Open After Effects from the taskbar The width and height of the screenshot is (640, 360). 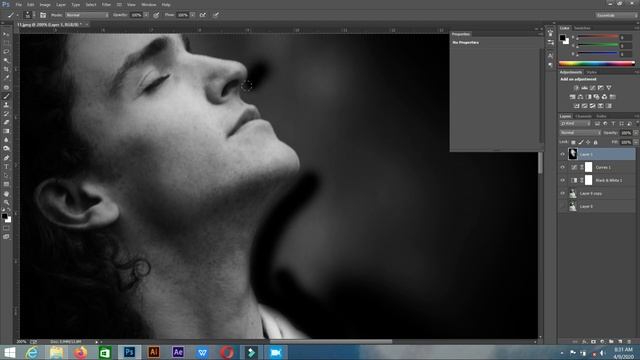pos(178,352)
